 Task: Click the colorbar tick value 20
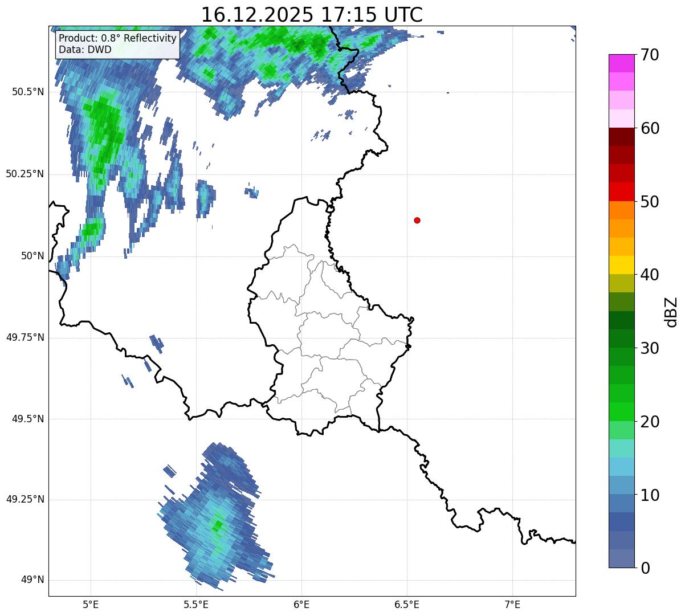(650, 422)
